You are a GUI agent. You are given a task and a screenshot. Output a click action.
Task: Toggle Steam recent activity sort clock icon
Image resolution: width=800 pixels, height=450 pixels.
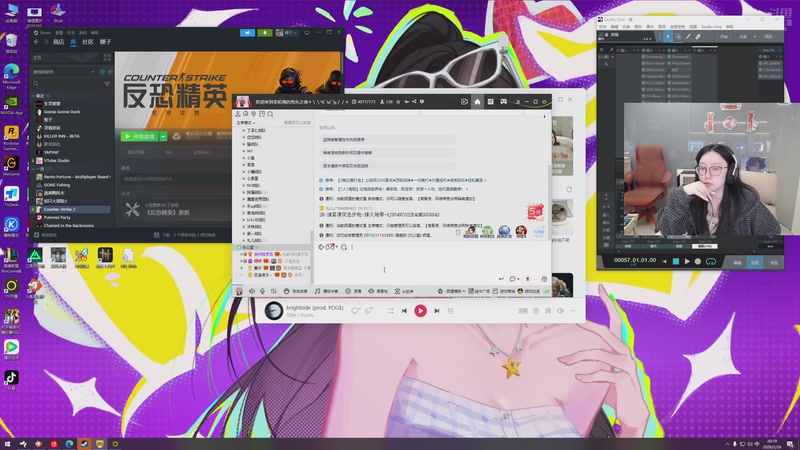(x=102, y=72)
